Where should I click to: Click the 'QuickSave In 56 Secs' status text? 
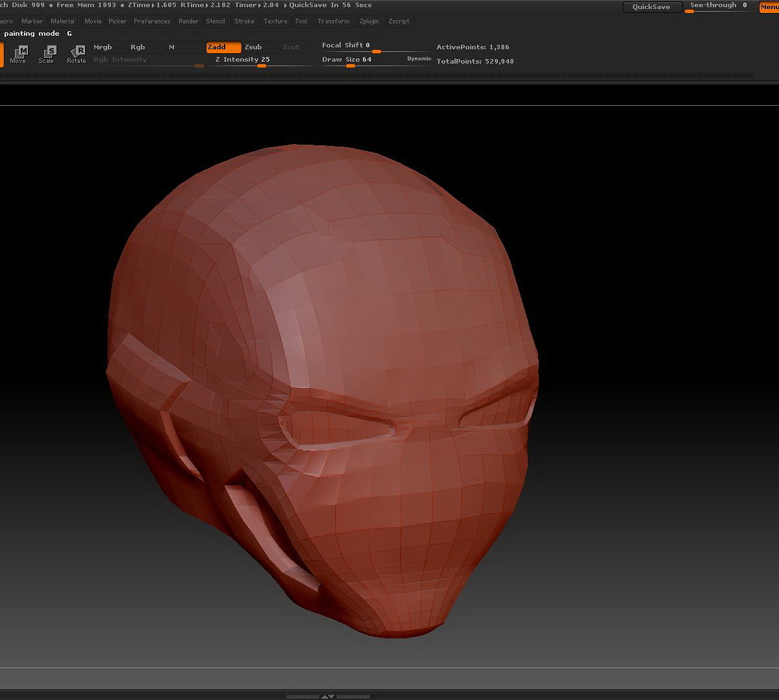point(330,5)
